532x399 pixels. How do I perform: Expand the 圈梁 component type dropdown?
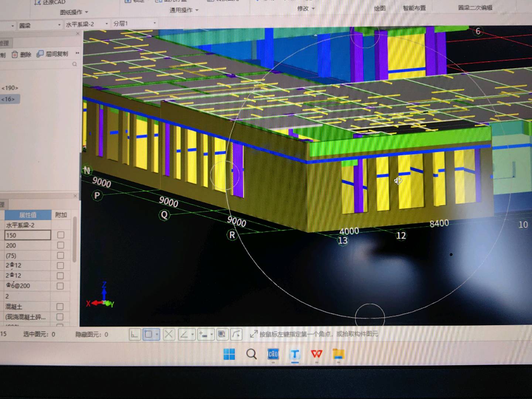pyautogui.click(x=40, y=25)
